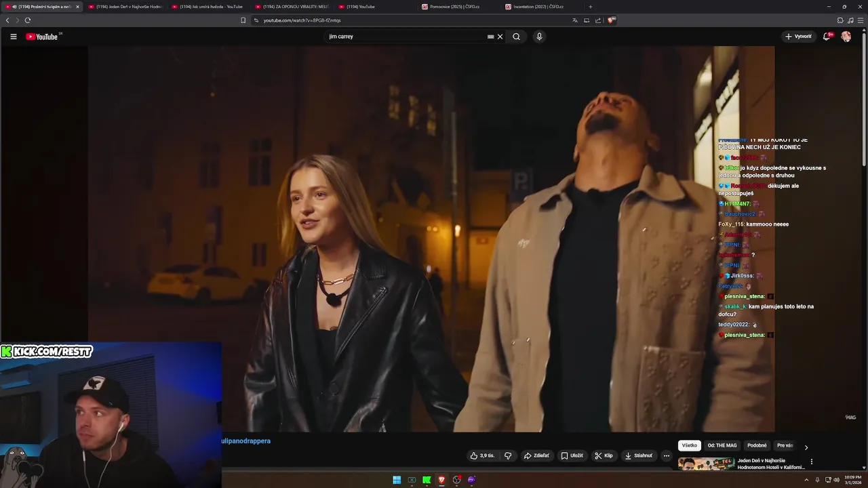This screenshot has width=868, height=488.
Task: Switch to the (1194) YouTube tab
Action: pos(374,7)
